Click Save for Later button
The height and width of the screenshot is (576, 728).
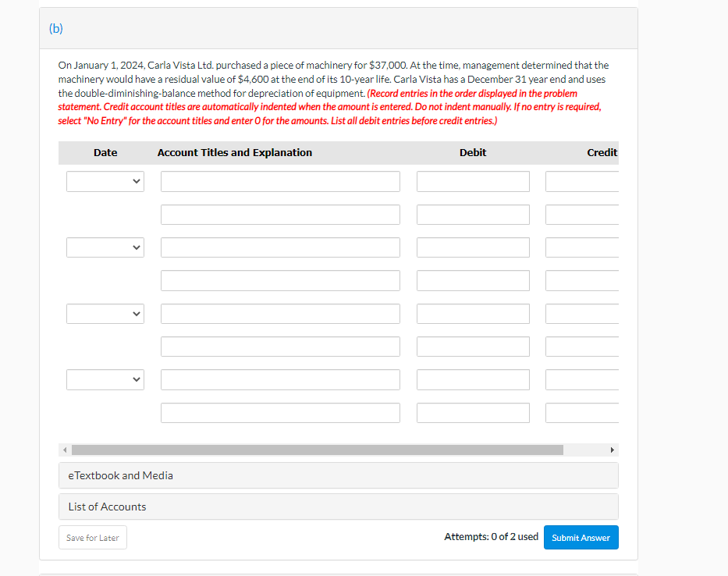93,538
